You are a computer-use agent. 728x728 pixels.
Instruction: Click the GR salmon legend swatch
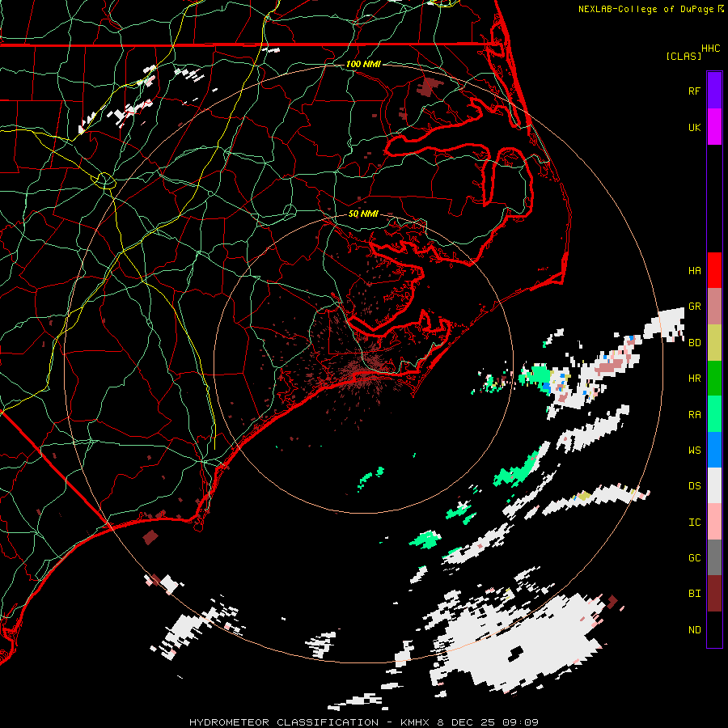(x=714, y=307)
